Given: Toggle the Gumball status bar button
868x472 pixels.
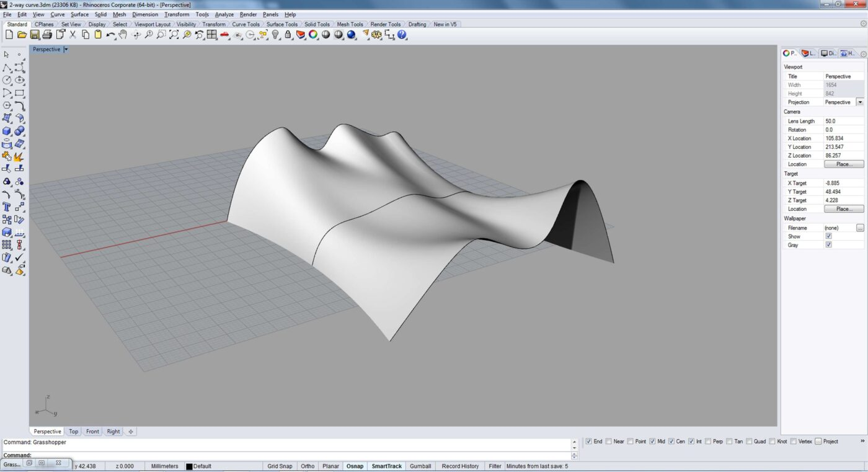Looking at the screenshot, I should coord(420,466).
